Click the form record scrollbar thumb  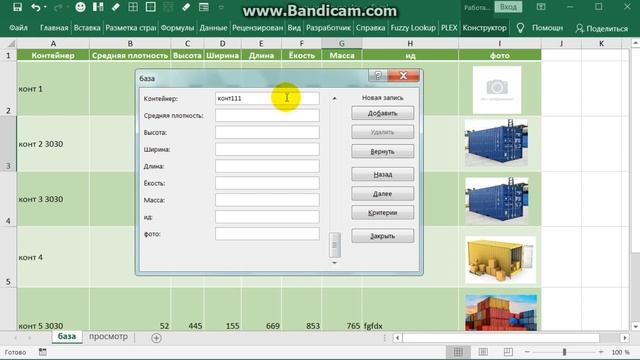(x=335, y=245)
